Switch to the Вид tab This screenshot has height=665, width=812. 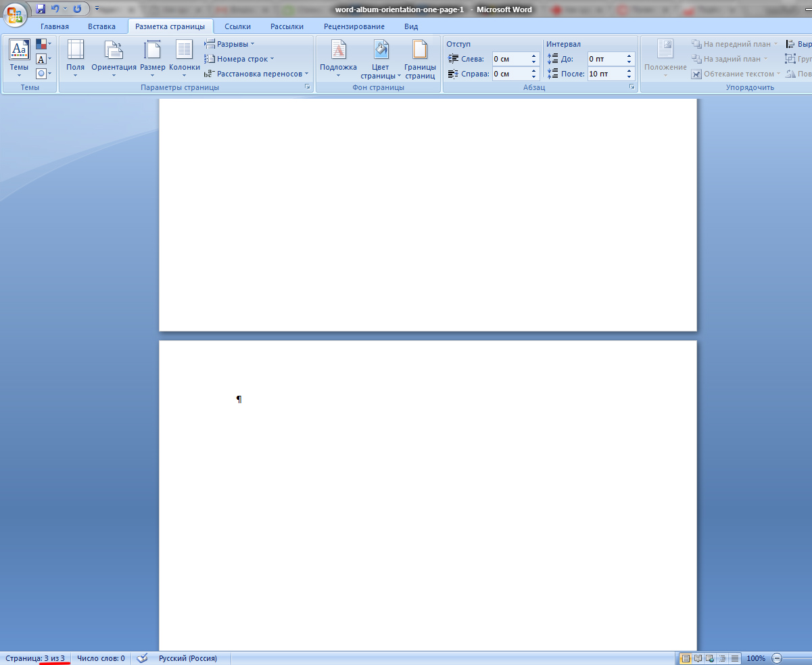tap(411, 26)
